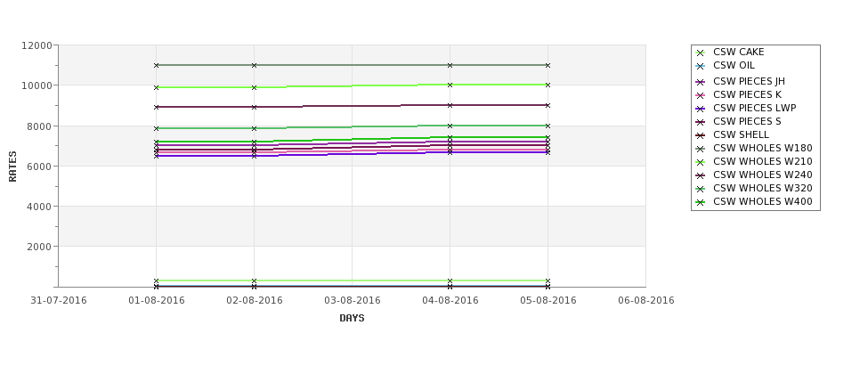Click the CSW PIECES LWP legend marker
868x382 pixels.
tap(700, 109)
